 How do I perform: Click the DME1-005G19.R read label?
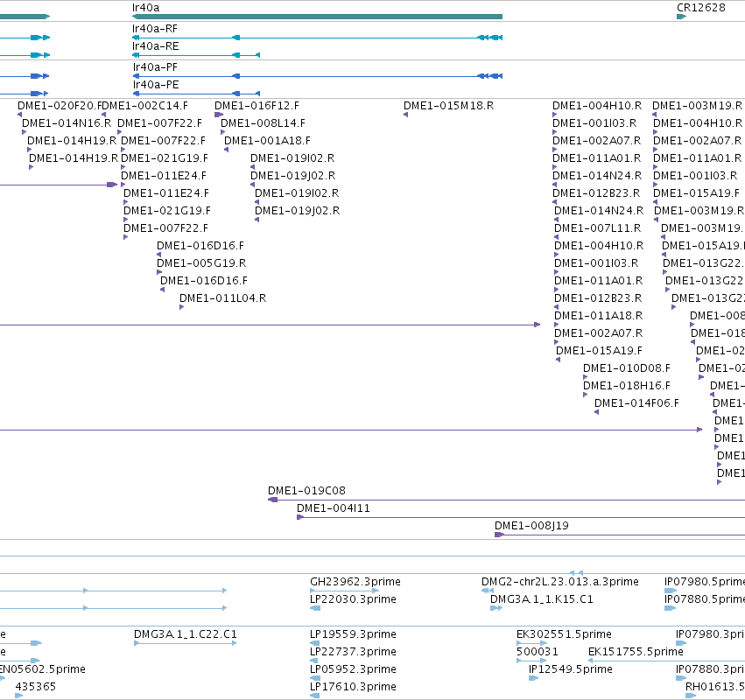pos(201,263)
